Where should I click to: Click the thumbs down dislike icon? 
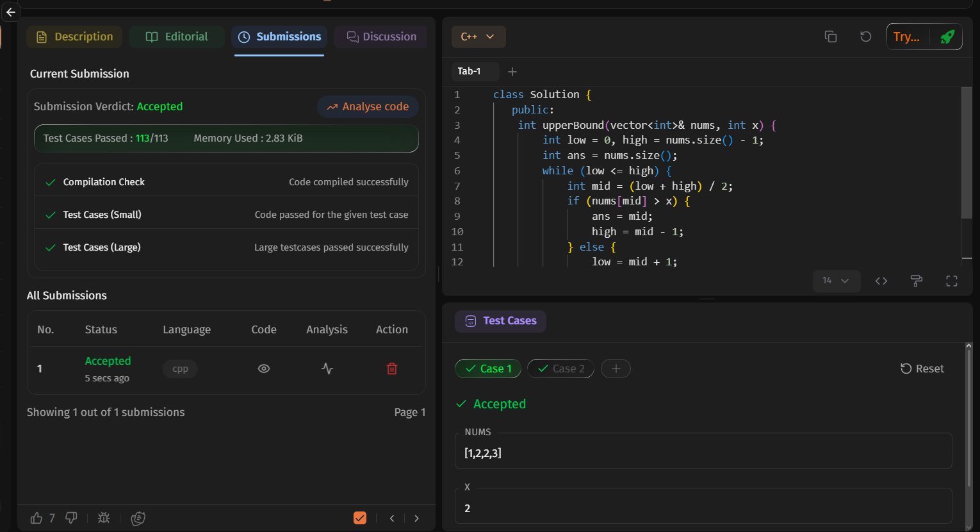tap(71, 518)
